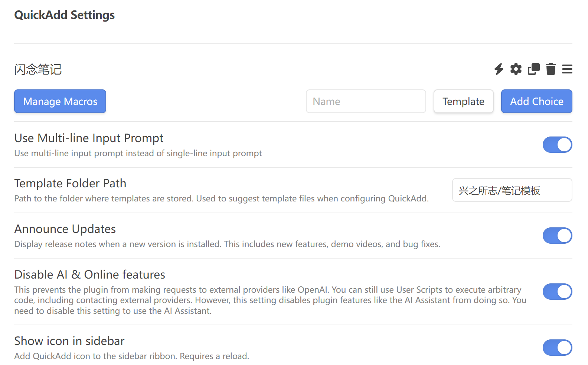This screenshot has width=588, height=365.
Task: Toggle Disable AI & Online features switch
Action: tap(557, 292)
